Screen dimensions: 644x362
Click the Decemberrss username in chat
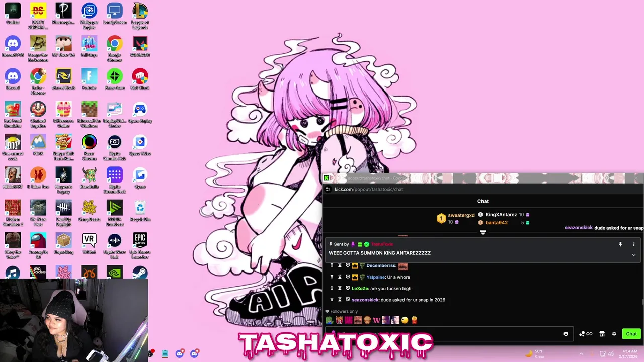click(381, 265)
